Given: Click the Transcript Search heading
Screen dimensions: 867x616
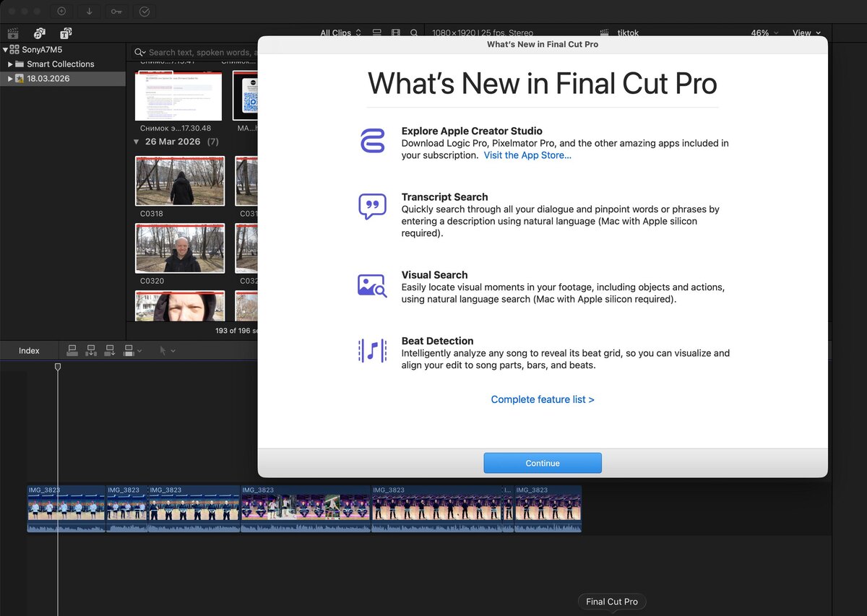Looking at the screenshot, I should [x=444, y=197].
